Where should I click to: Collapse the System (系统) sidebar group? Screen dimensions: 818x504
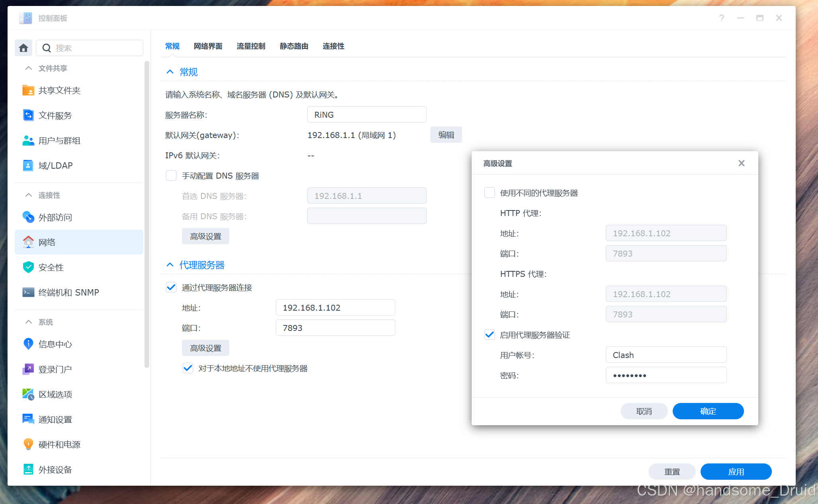pos(29,322)
